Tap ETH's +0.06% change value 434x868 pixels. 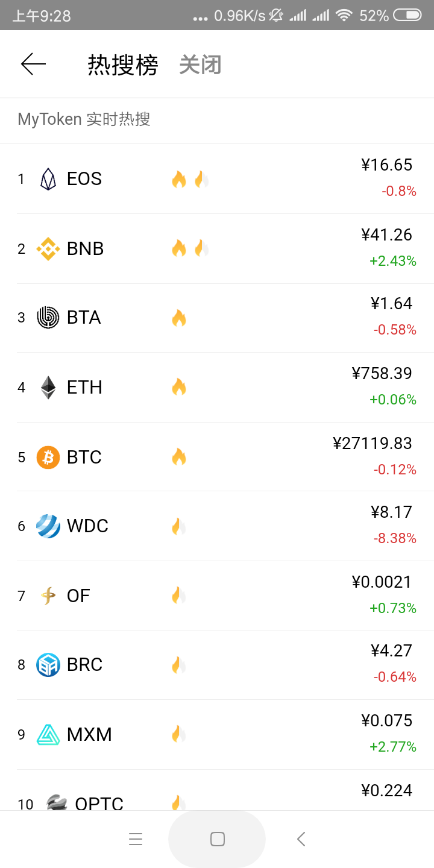pyautogui.click(x=393, y=400)
